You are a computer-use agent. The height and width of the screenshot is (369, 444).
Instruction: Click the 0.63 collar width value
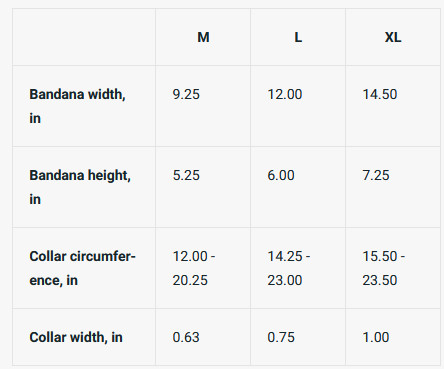186,337
